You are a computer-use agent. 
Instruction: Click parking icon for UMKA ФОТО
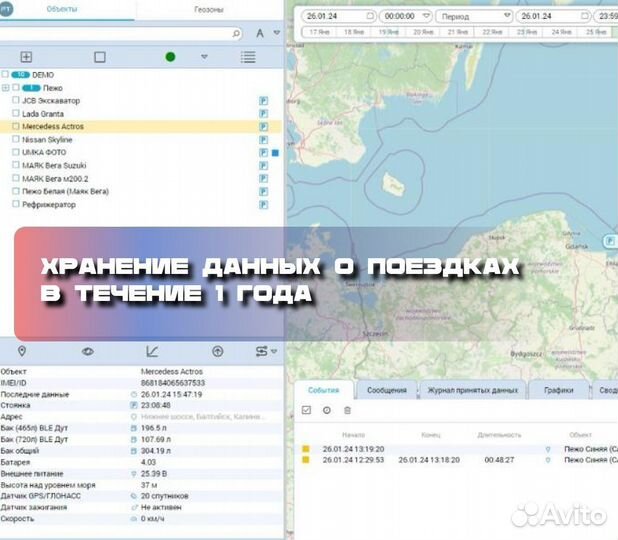click(264, 153)
